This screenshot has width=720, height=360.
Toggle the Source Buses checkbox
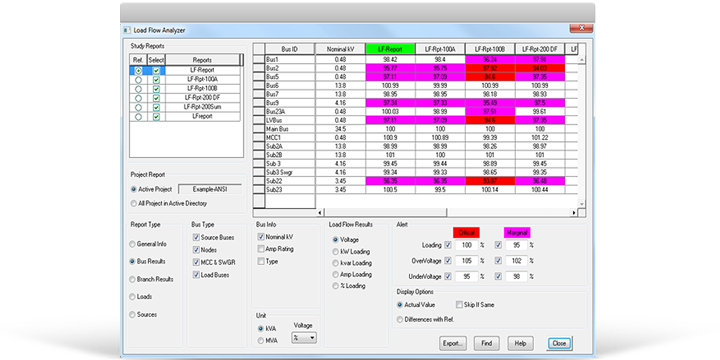point(196,237)
